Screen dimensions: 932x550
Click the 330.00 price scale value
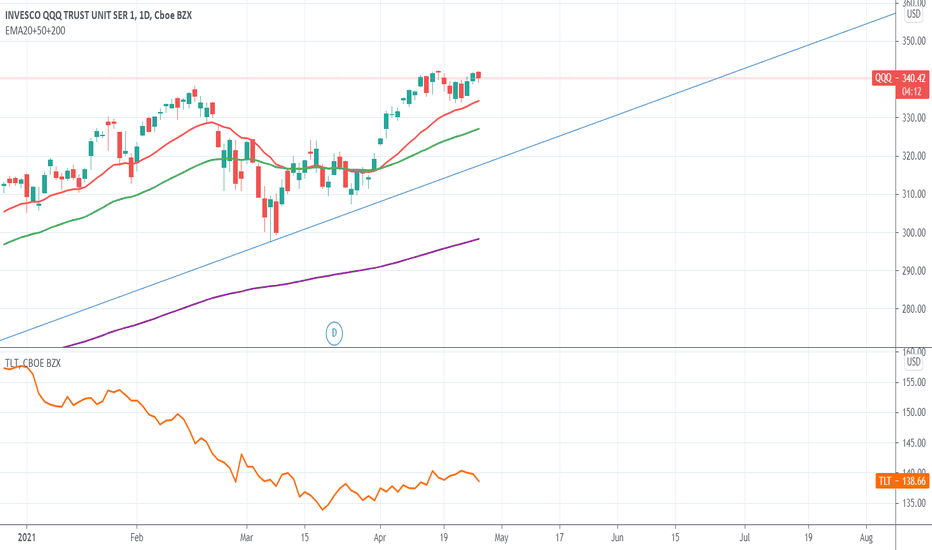coord(913,118)
